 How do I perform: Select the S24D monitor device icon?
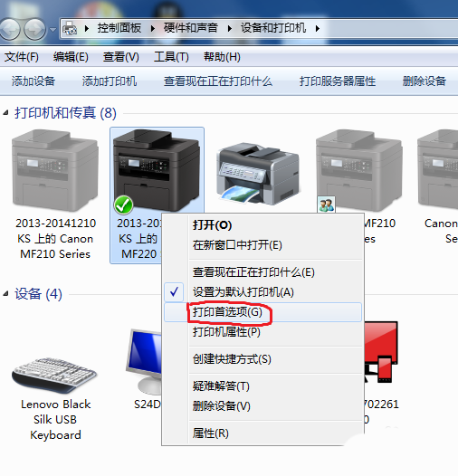point(144,361)
